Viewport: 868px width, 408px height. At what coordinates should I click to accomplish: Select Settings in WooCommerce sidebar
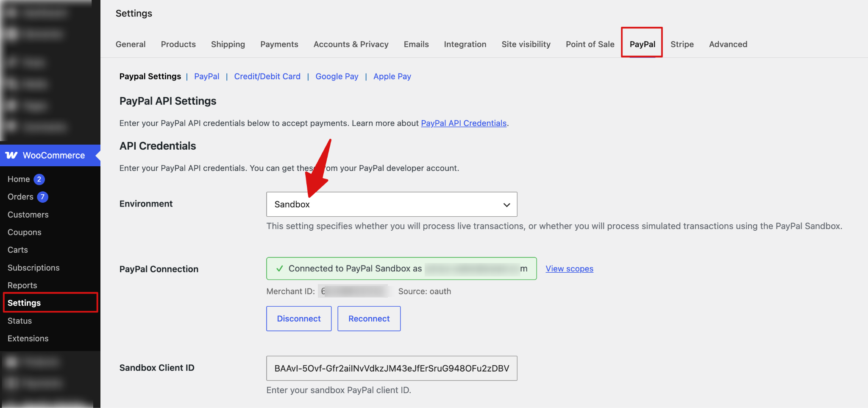point(24,303)
